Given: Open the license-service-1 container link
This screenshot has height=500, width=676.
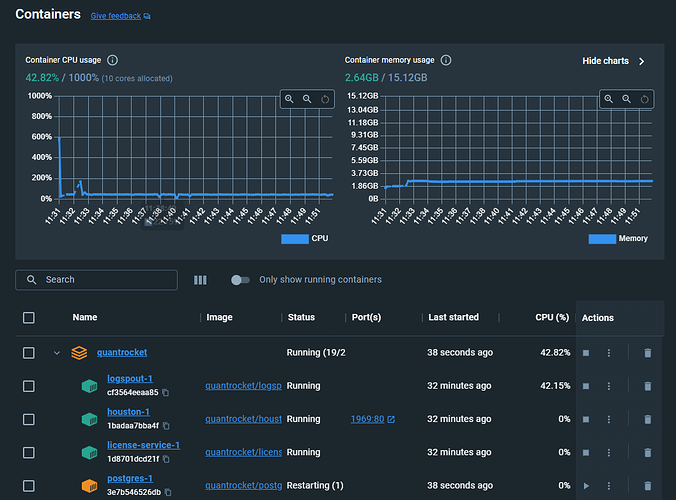Looking at the screenshot, I should pyautogui.click(x=144, y=445).
